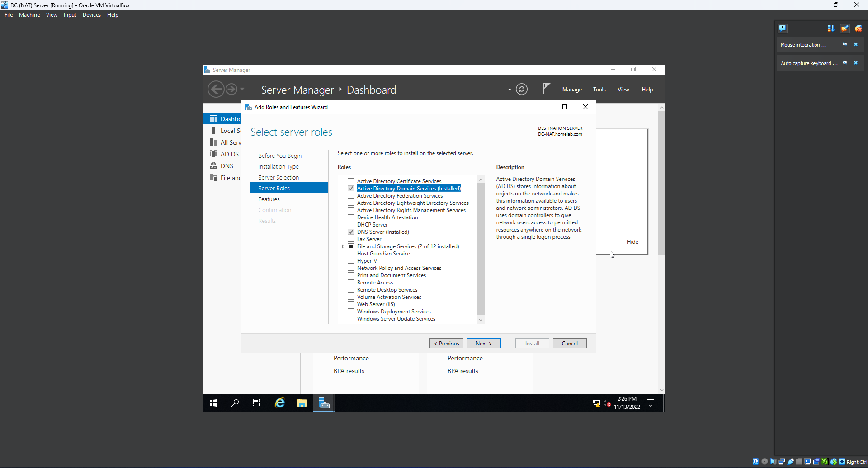Go to the Installation Type wizard step
Image resolution: width=868 pixels, height=468 pixels.
(x=278, y=166)
